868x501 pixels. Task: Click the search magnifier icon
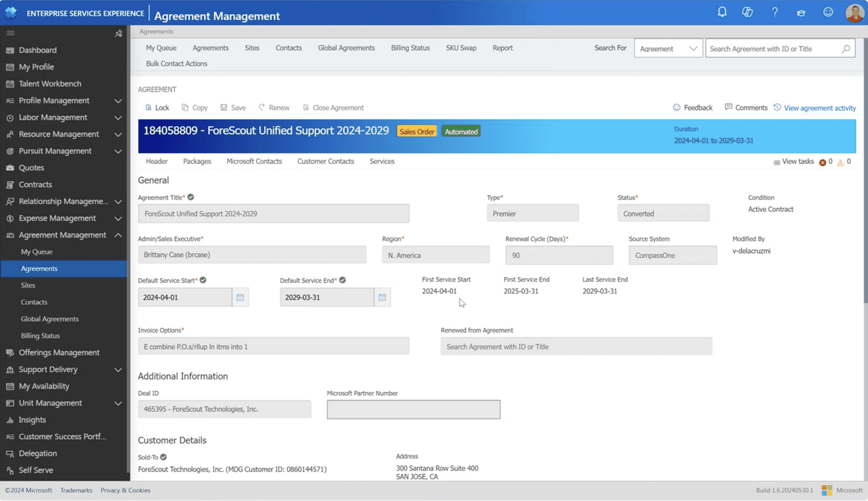point(846,49)
